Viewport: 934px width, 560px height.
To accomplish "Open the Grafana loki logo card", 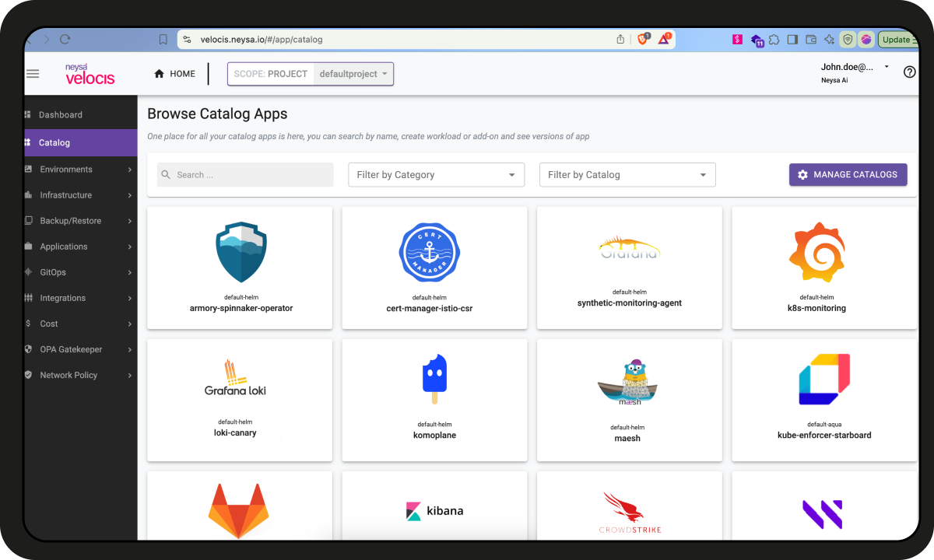I will [240, 400].
